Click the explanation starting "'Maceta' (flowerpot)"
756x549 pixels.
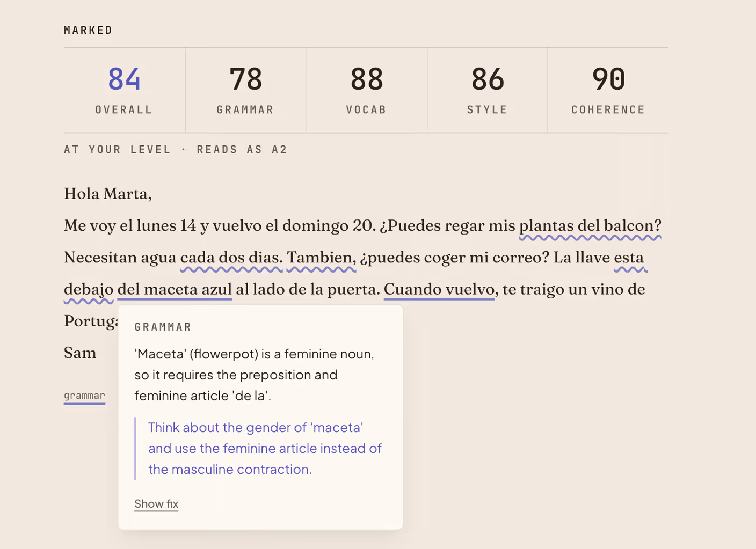(x=255, y=375)
